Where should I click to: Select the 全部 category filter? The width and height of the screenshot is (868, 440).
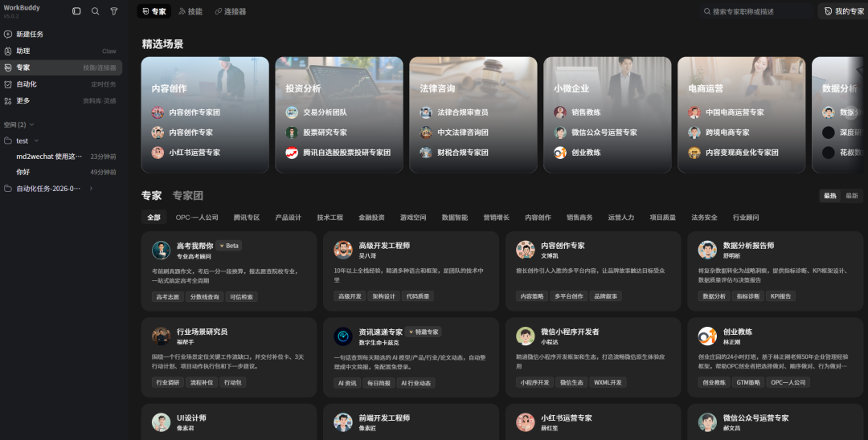coord(154,218)
